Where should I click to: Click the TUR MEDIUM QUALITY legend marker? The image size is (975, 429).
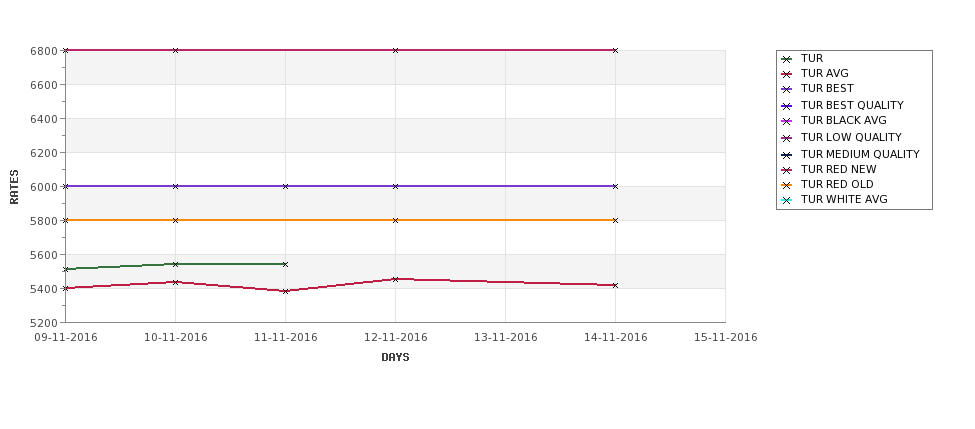click(787, 155)
